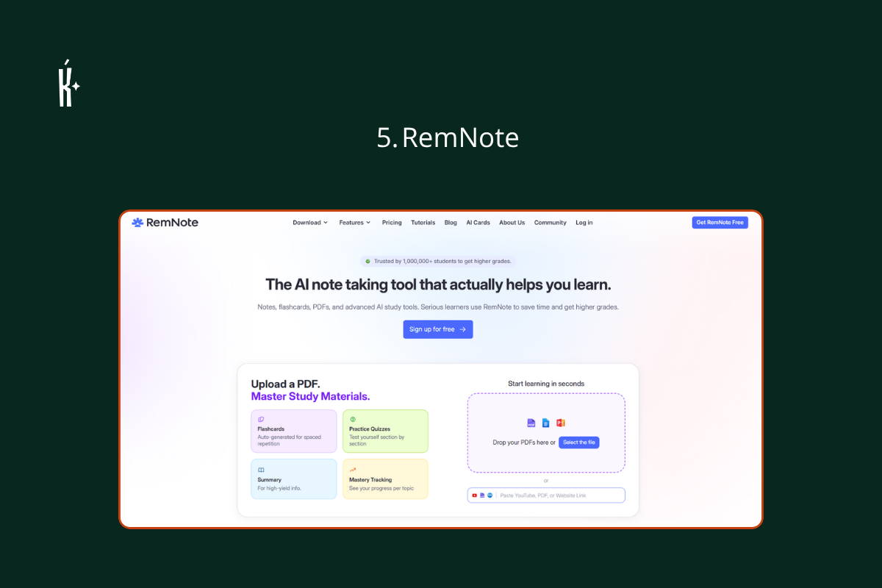Open the Mastery Tracking feature card
The image size is (882, 588).
point(385,479)
